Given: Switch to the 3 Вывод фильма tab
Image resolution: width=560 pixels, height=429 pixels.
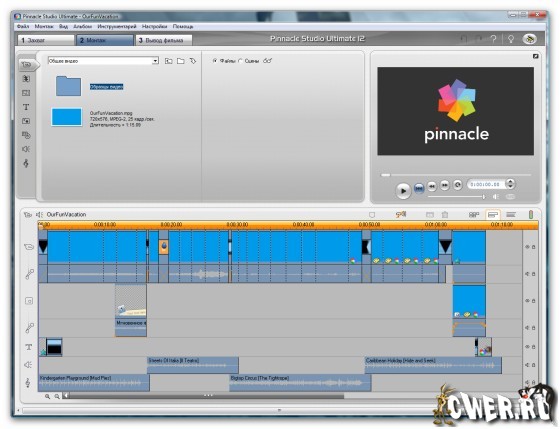Looking at the screenshot, I should (164, 40).
